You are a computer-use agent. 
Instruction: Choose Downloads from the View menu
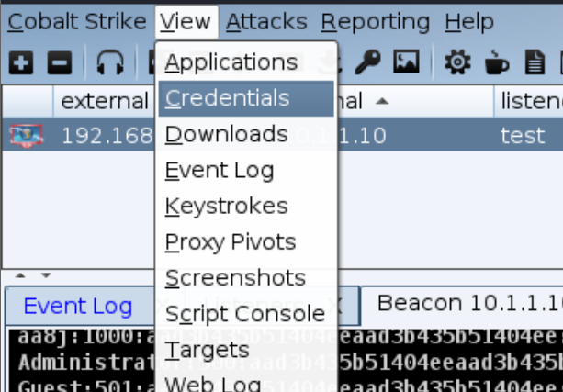246,134
